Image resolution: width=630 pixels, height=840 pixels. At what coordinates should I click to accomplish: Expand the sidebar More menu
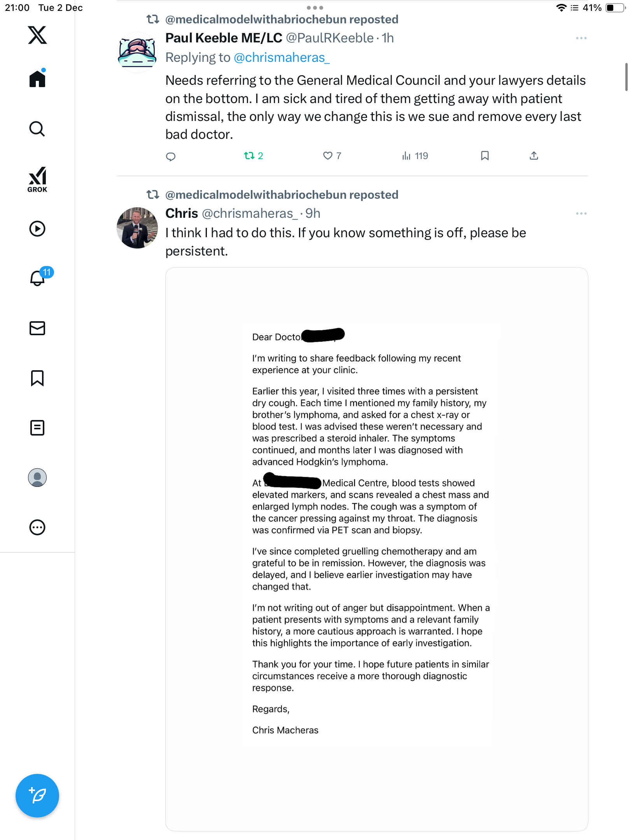tap(37, 527)
